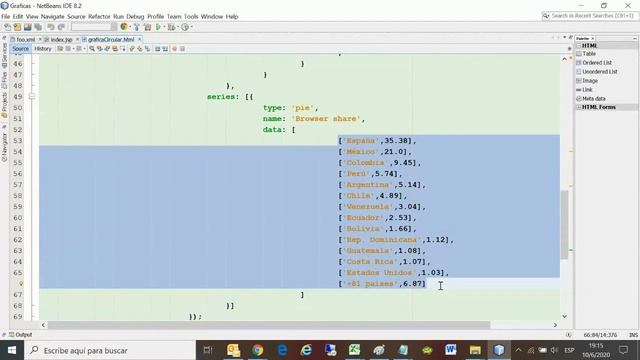
Task: Open Internet Explorer from the taskbar
Action: tap(306, 350)
